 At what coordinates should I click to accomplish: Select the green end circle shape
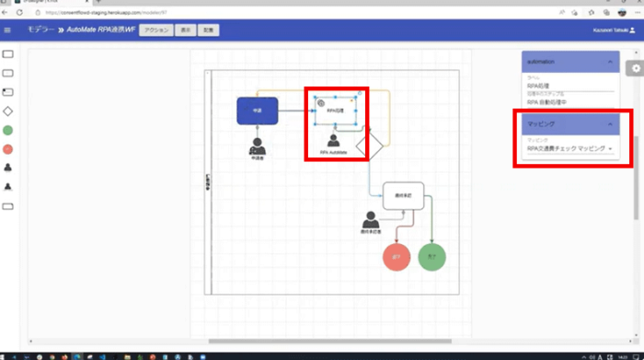pyautogui.click(x=7, y=130)
